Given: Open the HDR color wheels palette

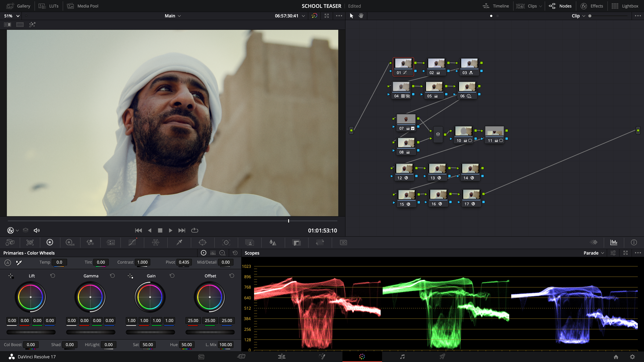Looking at the screenshot, I should [70, 242].
